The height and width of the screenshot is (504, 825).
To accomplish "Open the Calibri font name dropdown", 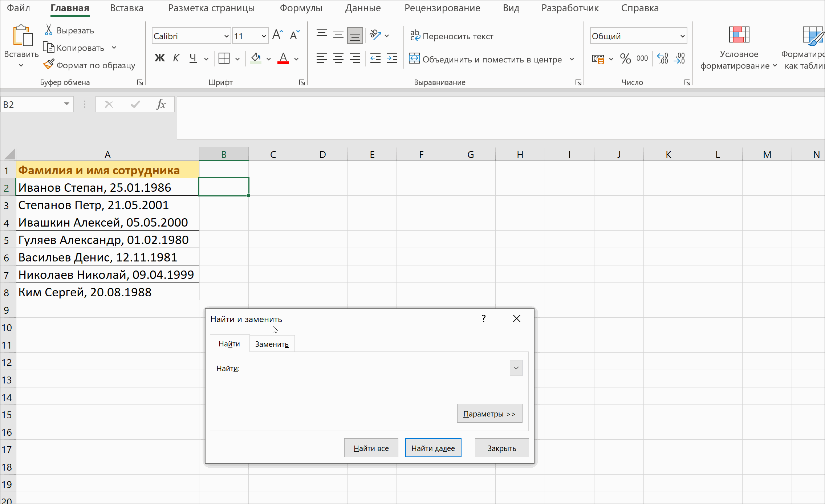I will point(226,36).
